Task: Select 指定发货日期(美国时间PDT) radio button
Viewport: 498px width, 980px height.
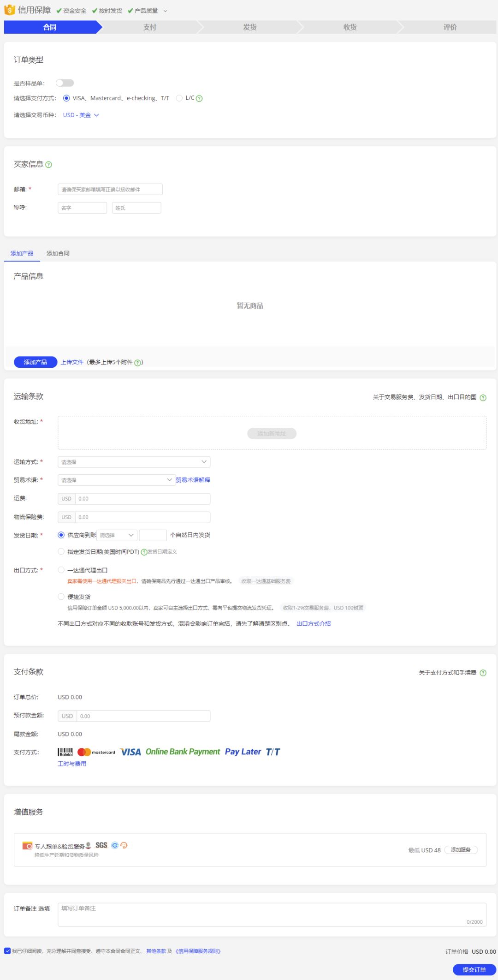Action: pyautogui.click(x=61, y=551)
